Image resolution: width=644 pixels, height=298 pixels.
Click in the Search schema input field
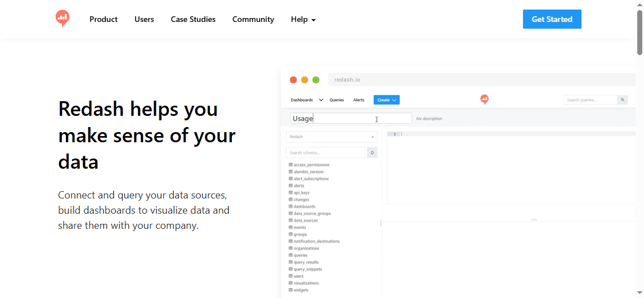click(x=325, y=152)
